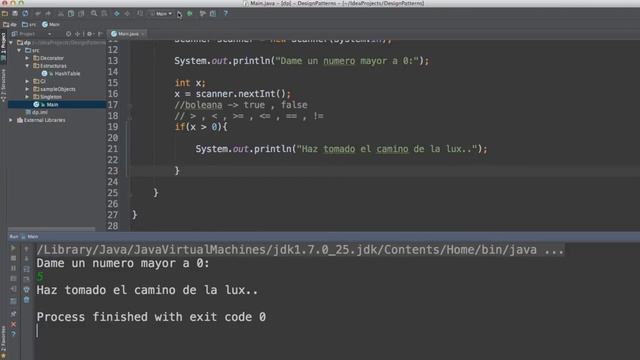This screenshot has width=640, height=360.
Task: Click the green Debug bug icon
Action: click(190, 13)
